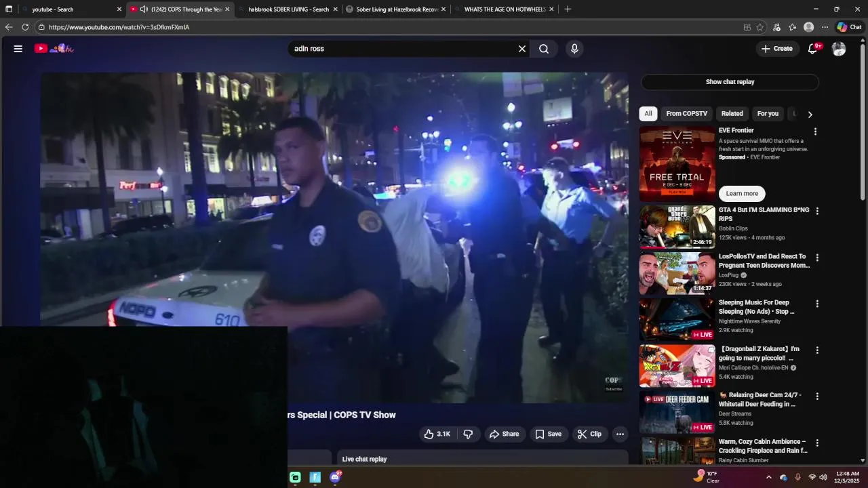This screenshot has width=868, height=488.
Task: Open 'Sleeping Music For Deep Sleeping' title
Action: [x=756, y=307]
